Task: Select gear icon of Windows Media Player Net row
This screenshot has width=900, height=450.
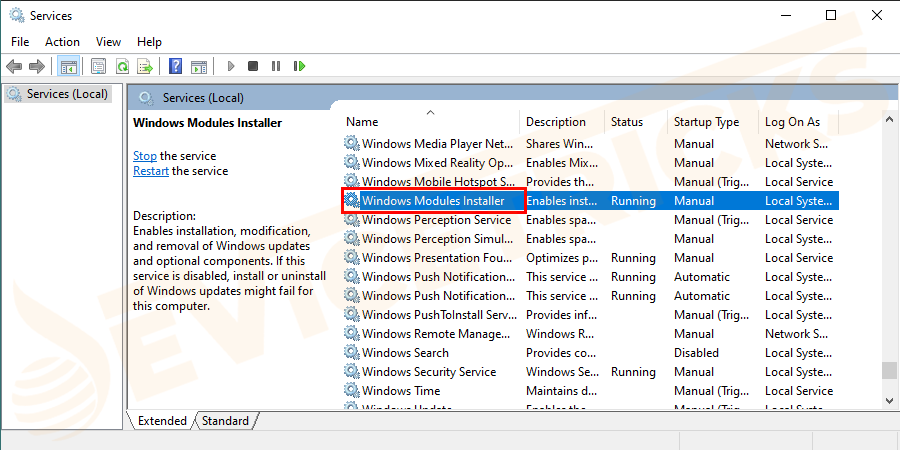Action: point(351,143)
